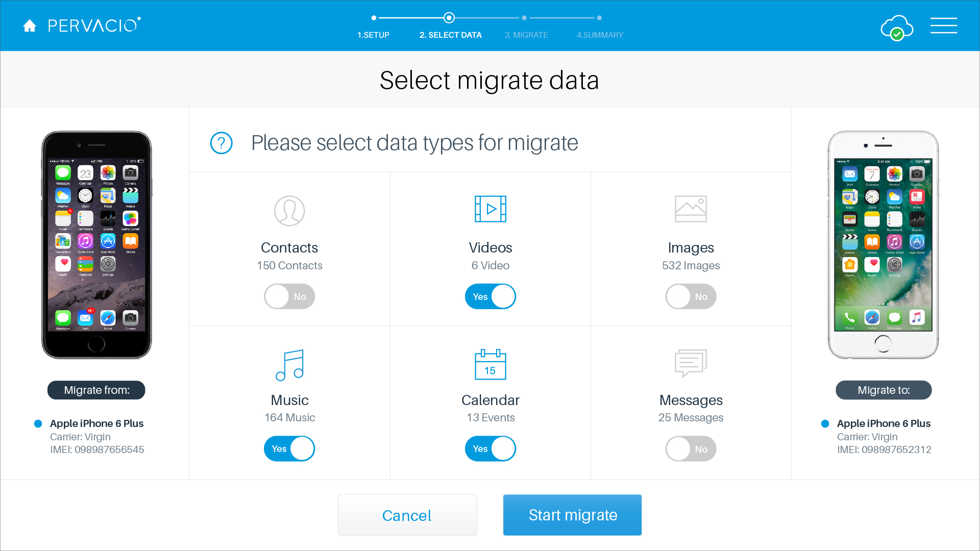The width and height of the screenshot is (980, 551).
Task: Enable Images migration toggle
Action: pos(691,296)
